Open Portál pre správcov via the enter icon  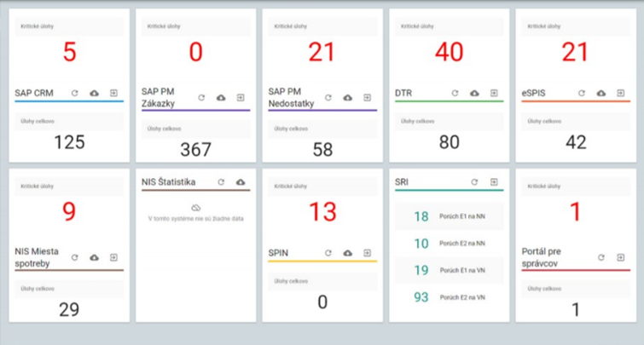621,257
